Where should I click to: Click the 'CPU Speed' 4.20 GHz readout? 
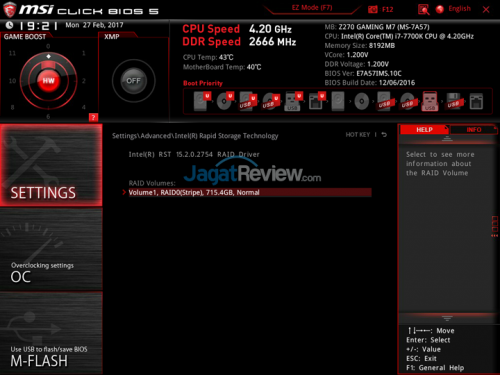[237, 29]
